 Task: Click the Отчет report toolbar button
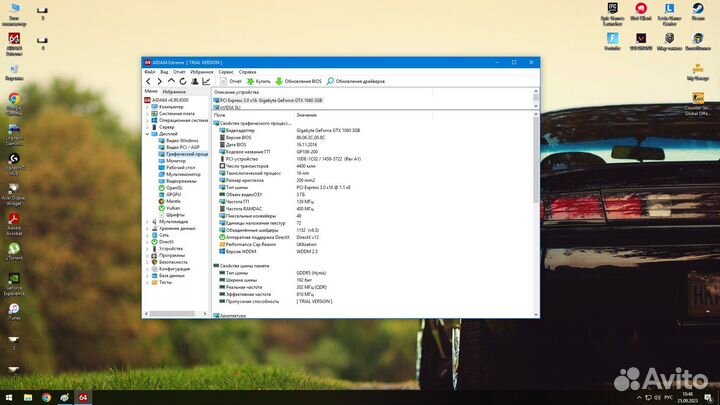pos(231,81)
